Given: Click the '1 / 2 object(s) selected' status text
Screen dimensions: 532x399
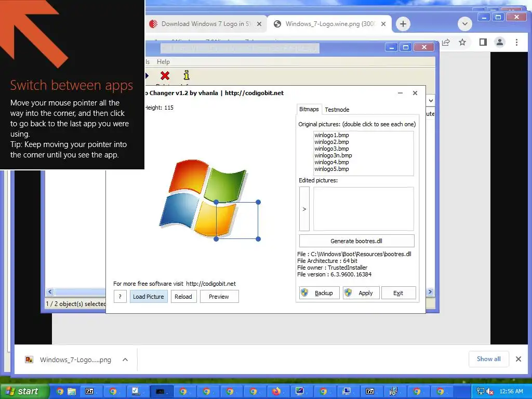Looking at the screenshot, I should tap(76, 303).
